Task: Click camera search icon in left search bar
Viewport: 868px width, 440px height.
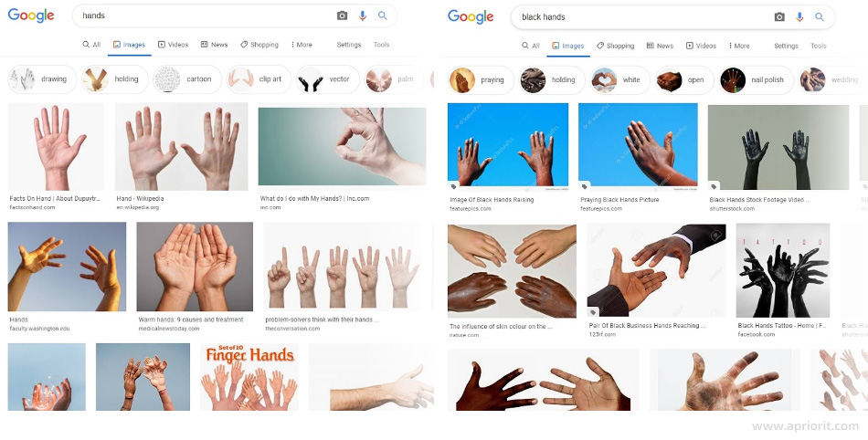Action: coord(342,16)
